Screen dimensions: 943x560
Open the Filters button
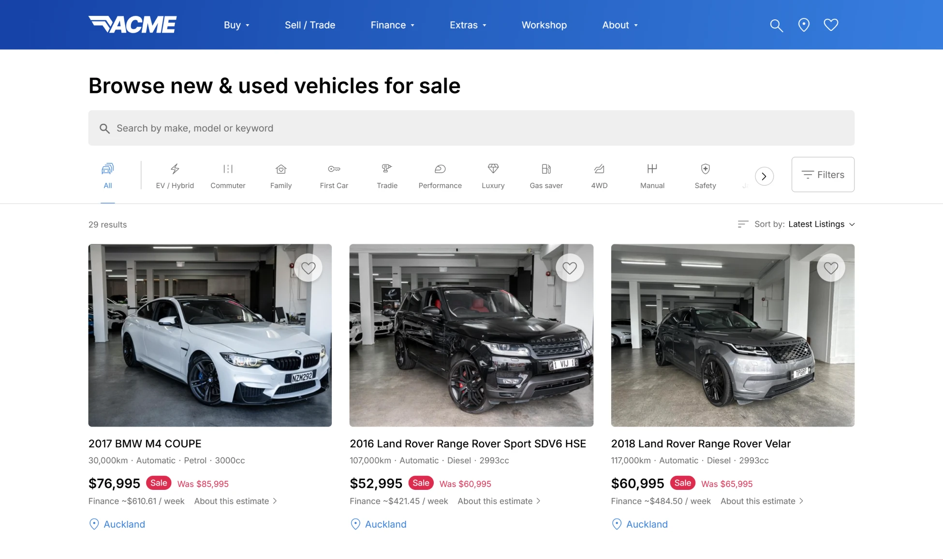823,175
